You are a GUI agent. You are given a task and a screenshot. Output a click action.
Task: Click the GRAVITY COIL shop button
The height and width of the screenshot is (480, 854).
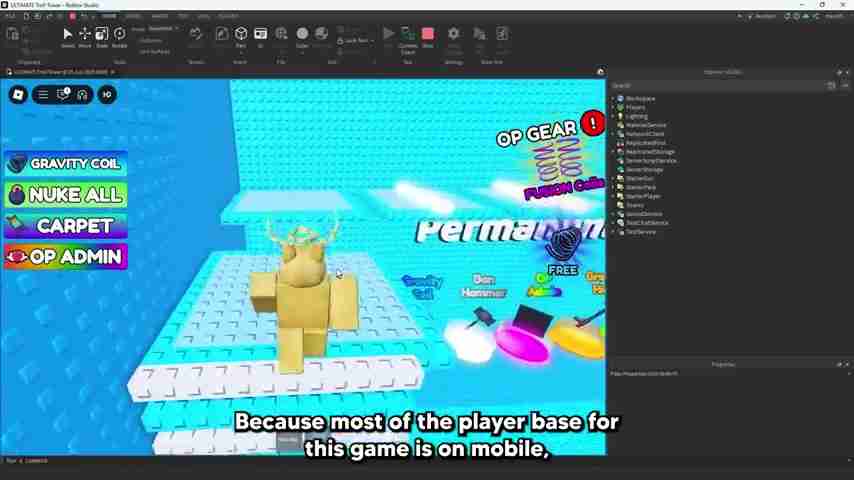tap(66, 163)
